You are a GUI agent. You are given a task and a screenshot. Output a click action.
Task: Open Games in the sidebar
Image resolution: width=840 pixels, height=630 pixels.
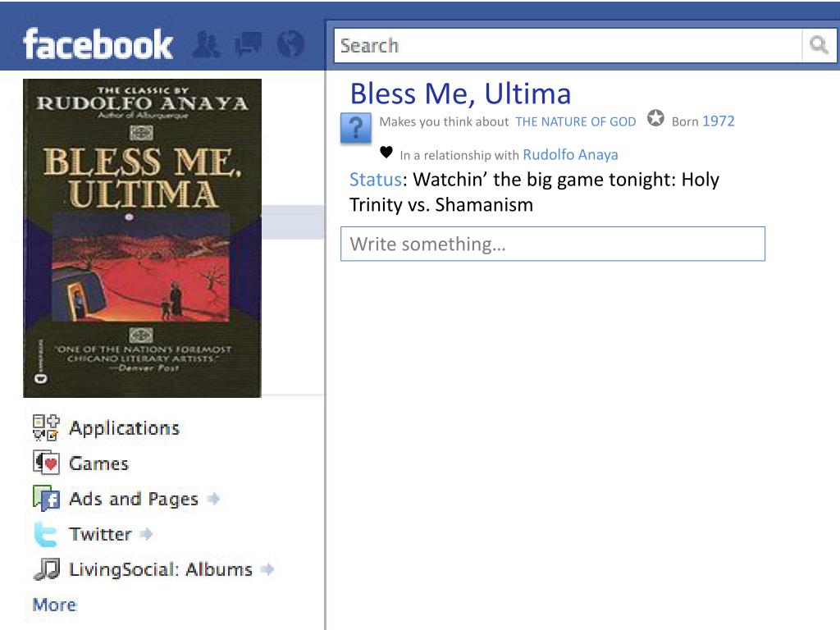(99, 463)
